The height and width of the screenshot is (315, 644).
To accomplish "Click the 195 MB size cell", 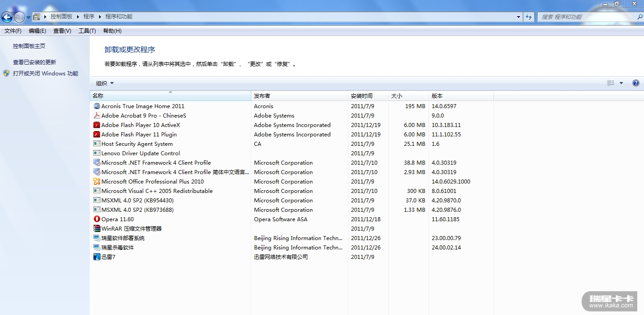I will point(415,106).
